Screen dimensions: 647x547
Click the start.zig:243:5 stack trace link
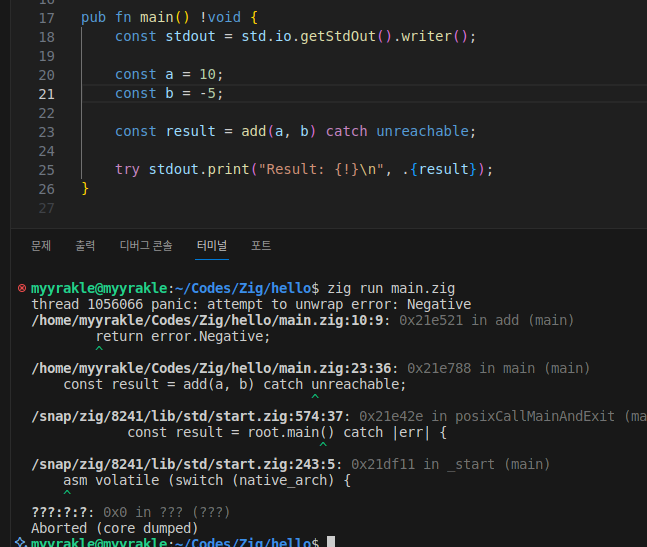point(187,464)
